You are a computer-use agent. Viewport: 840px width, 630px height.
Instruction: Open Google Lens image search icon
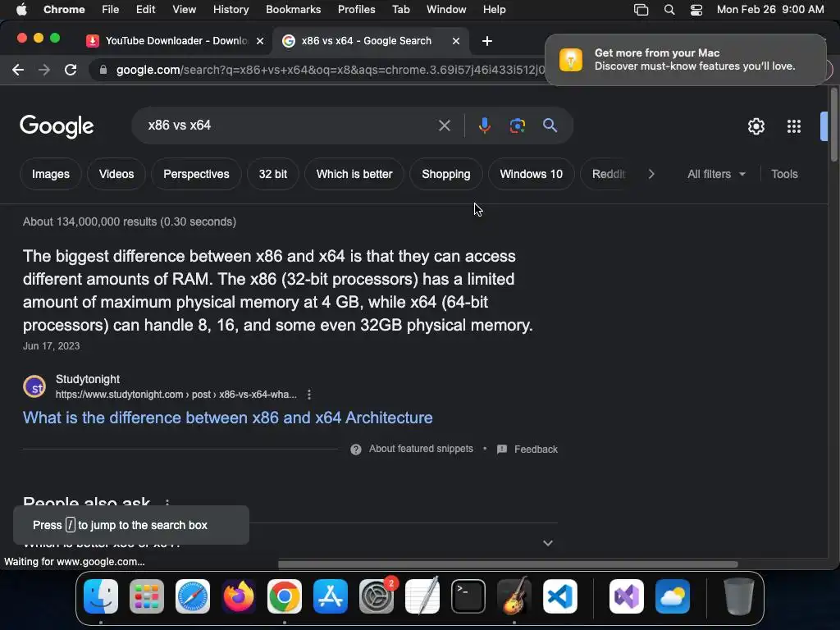517,126
